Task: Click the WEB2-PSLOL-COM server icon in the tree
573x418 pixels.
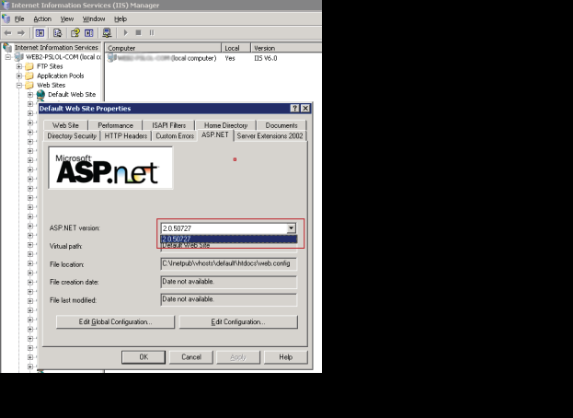Action: click(x=19, y=57)
